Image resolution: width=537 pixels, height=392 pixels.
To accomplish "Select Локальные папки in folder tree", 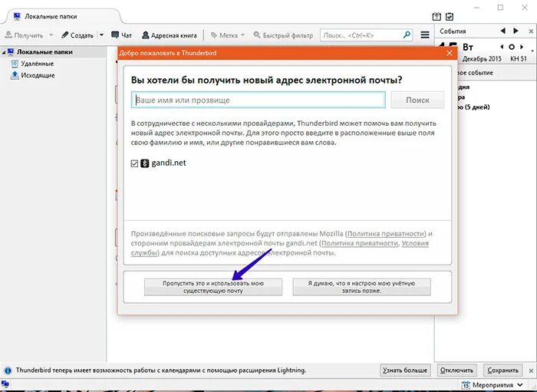I will click(44, 52).
